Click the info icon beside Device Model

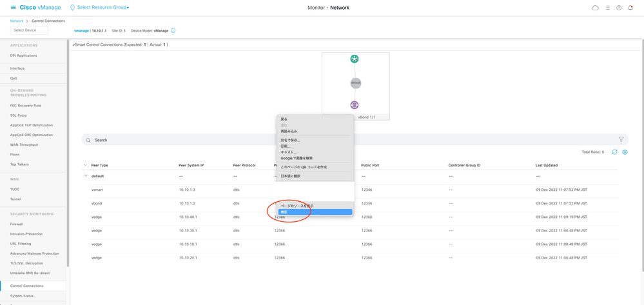coord(173,30)
